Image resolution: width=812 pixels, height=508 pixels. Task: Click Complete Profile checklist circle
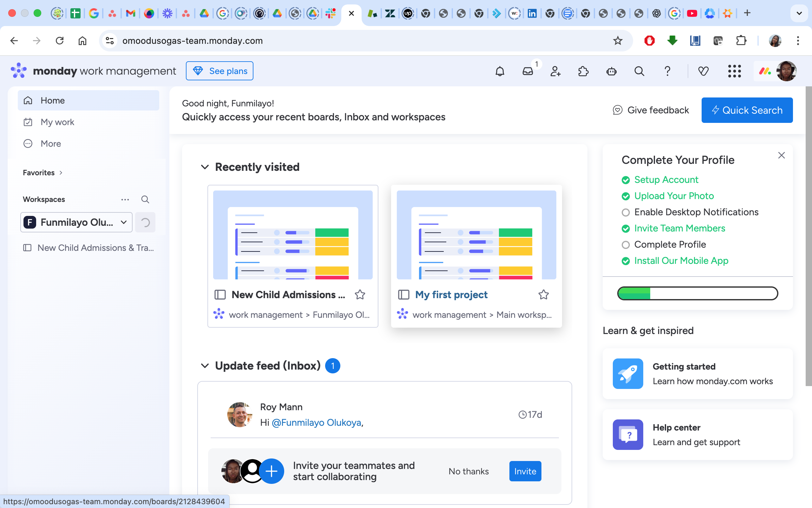click(x=625, y=245)
